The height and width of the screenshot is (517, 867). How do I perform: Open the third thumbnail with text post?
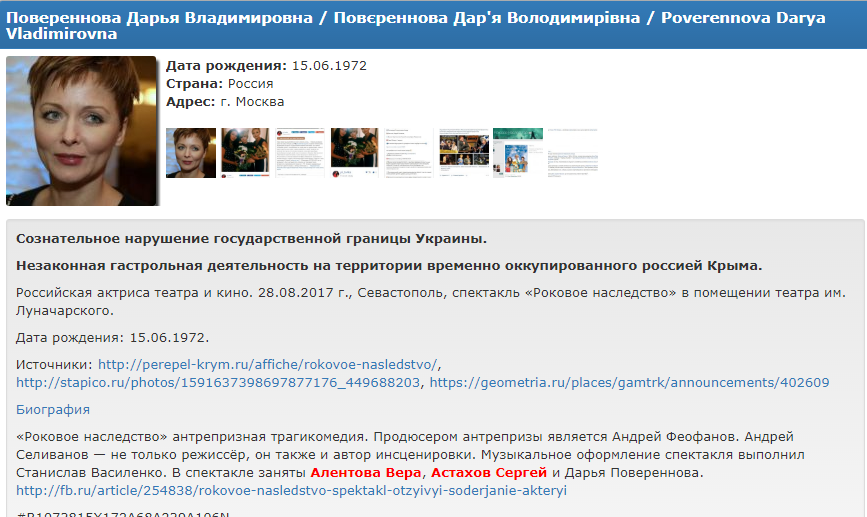300,153
